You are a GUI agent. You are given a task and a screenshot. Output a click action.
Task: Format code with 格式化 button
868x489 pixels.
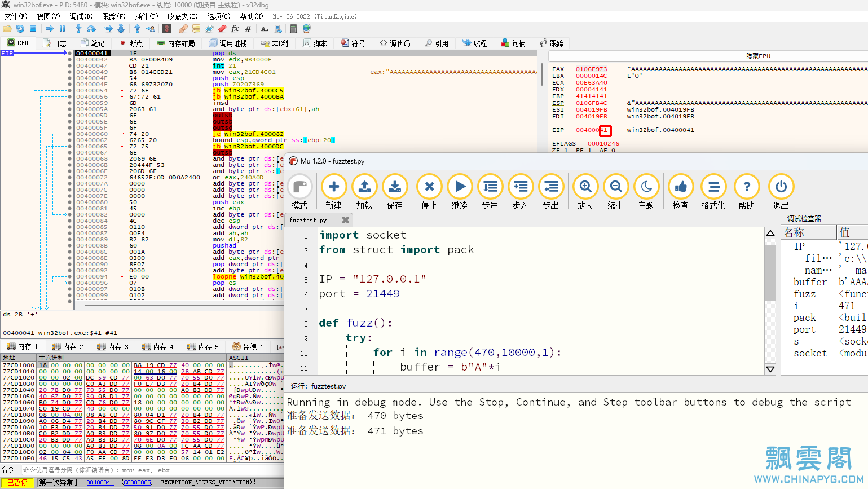pos(713,192)
